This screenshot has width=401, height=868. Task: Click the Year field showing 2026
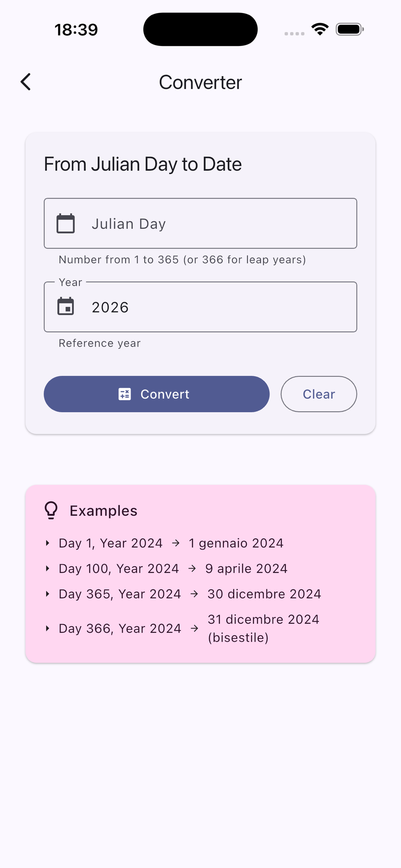pos(215,307)
